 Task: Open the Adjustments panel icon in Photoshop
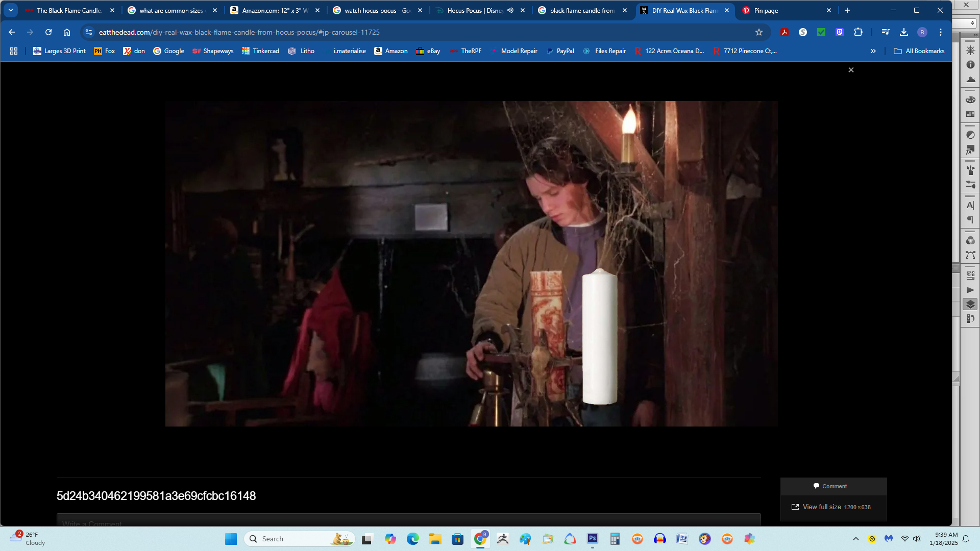(970, 135)
